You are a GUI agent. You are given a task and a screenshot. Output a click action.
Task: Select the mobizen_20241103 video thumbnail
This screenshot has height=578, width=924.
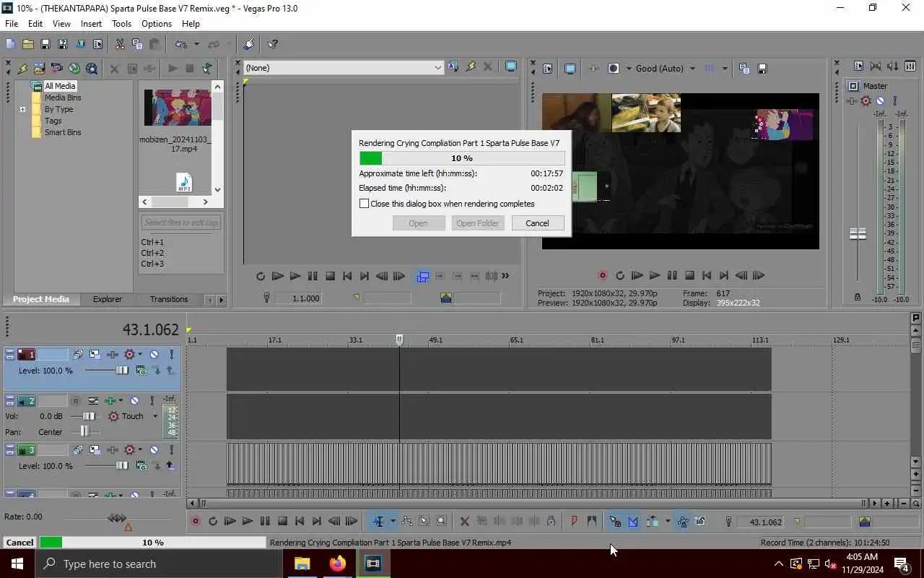pos(177,107)
